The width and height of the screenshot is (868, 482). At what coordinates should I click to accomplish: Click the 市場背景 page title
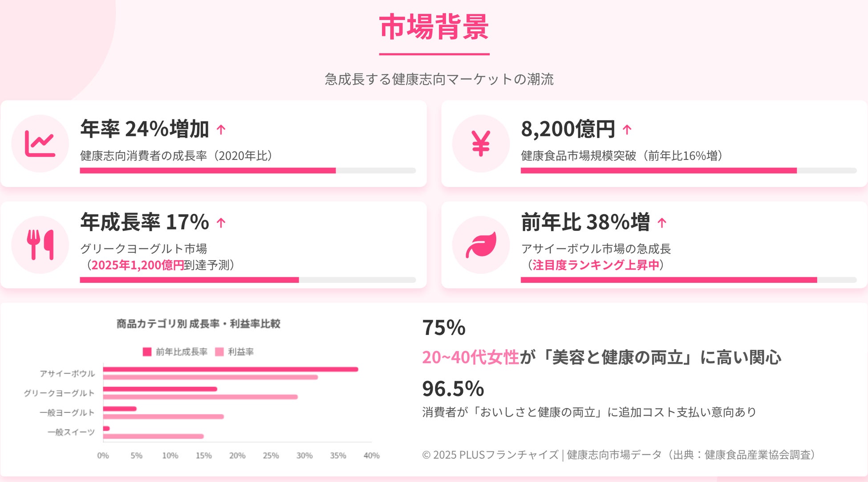pos(434,27)
